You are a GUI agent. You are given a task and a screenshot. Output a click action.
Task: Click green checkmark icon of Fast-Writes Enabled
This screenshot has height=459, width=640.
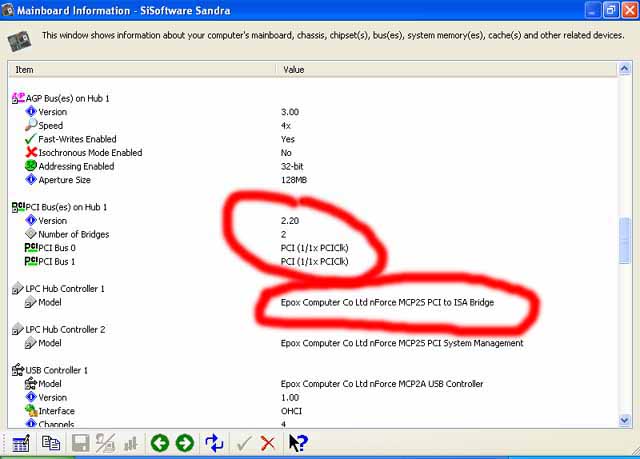pyautogui.click(x=31, y=139)
